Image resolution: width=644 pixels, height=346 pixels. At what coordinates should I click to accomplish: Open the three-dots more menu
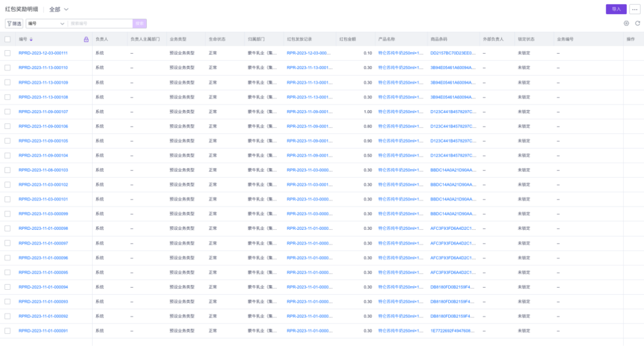click(x=634, y=9)
